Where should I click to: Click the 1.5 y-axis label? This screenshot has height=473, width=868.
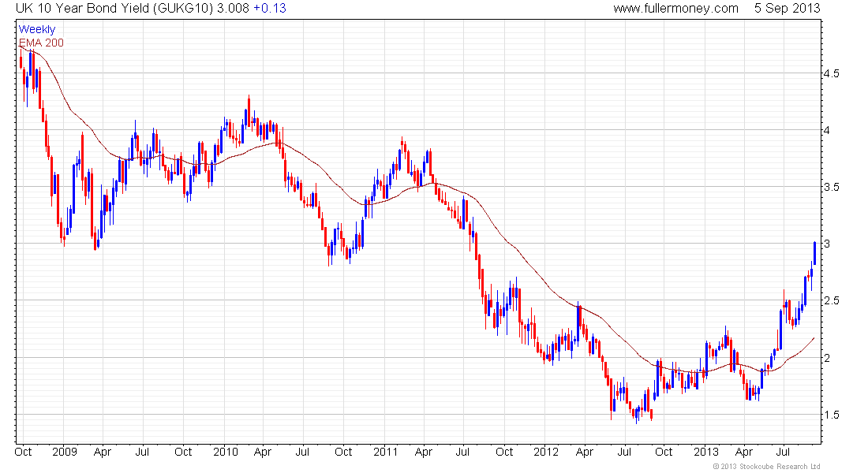pyautogui.click(x=831, y=415)
